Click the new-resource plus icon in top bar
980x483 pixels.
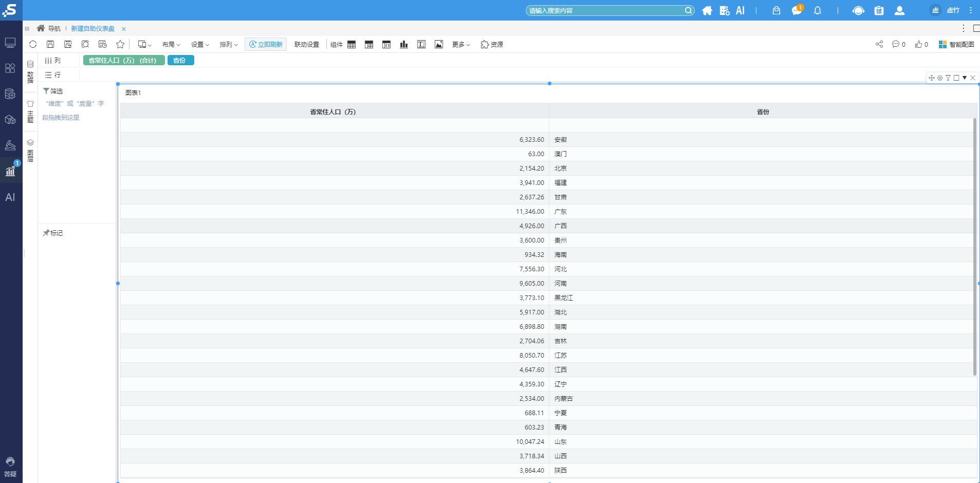click(725, 10)
